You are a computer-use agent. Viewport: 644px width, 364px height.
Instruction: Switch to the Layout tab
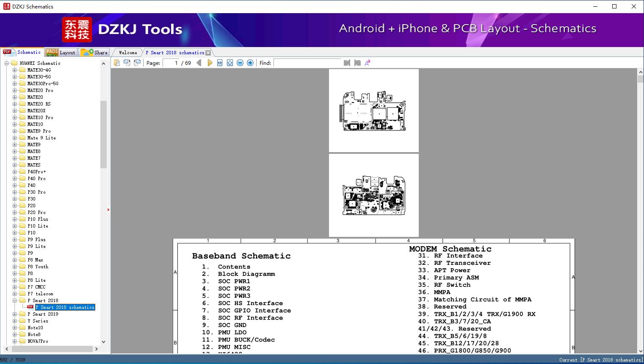[x=60, y=53]
